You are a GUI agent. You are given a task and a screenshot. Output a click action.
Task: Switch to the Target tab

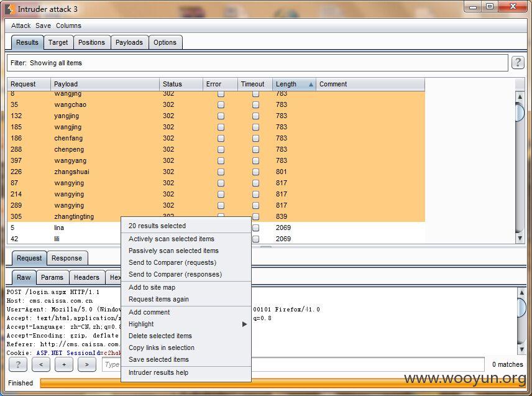tap(58, 42)
